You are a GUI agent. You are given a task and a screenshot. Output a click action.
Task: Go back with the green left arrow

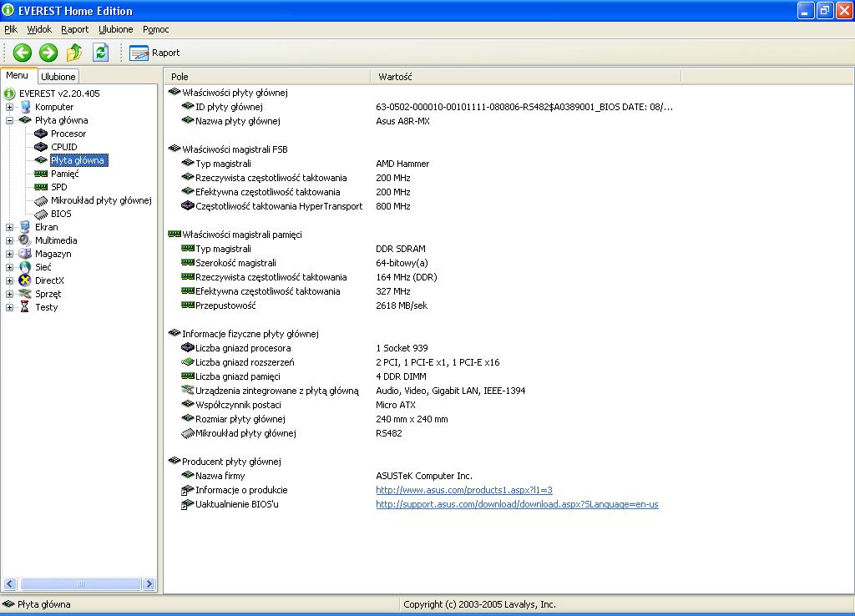pos(23,53)
